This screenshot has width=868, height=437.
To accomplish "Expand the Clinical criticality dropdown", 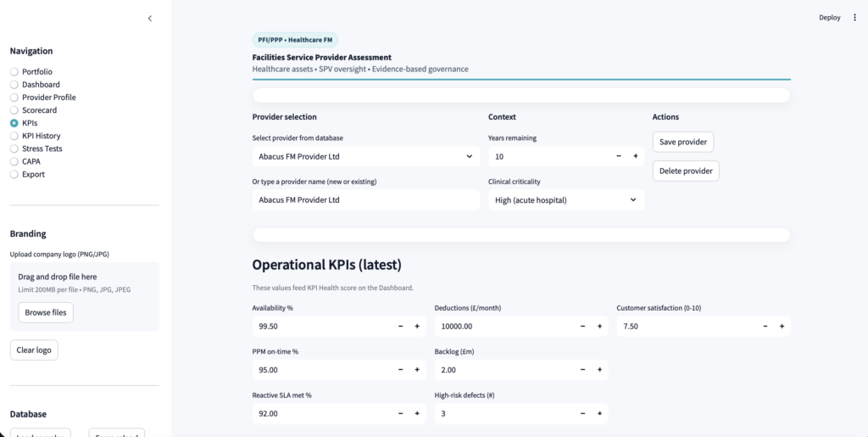I will tap(565, 200).
